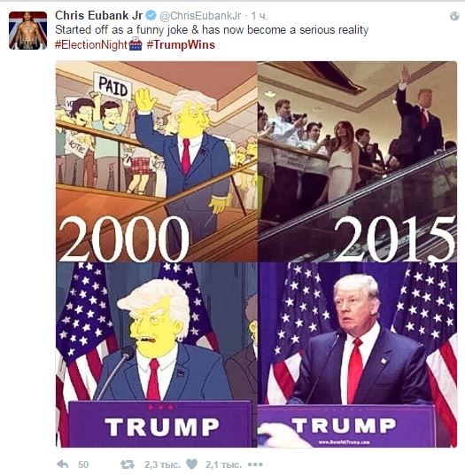
Task: Click the retweet count 2,3 тыс.
Action: pos(162,464)
